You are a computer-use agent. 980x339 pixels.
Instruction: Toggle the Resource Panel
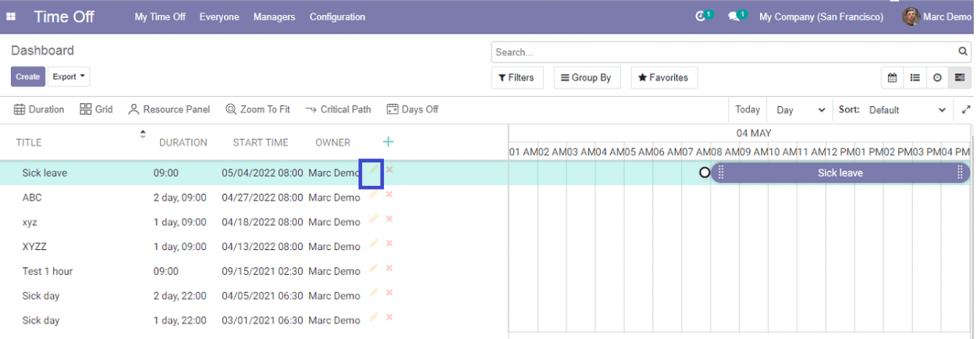[x=169, y=109]
